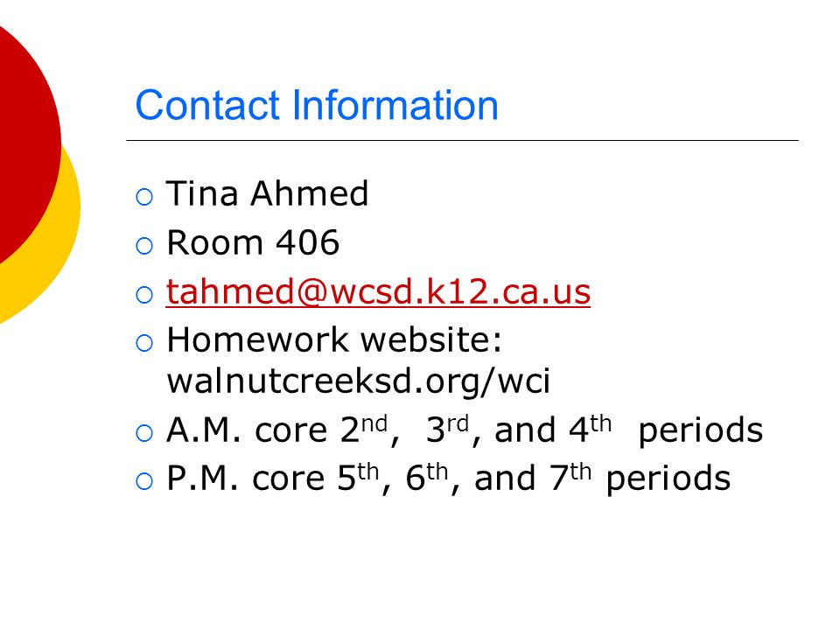Image resolution: width=840 pixels, height=630 pixels.
Task: Click the bullet beside P.M. core
Action: pos(144,481)
